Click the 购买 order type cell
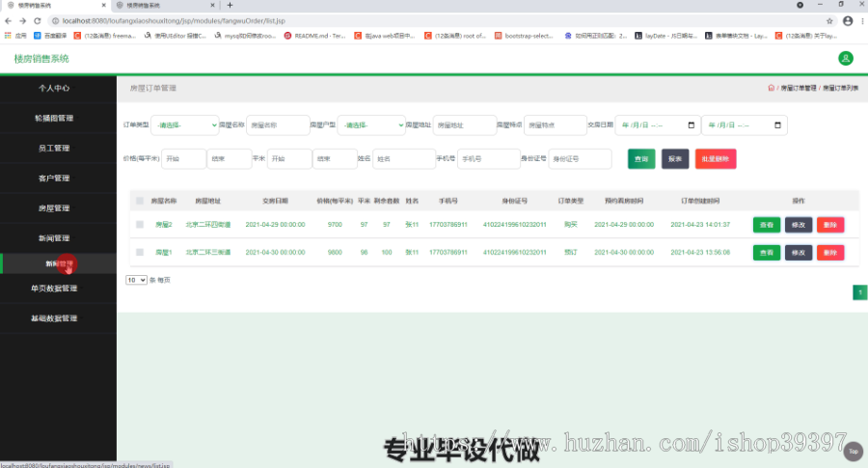 coord(571,224)
